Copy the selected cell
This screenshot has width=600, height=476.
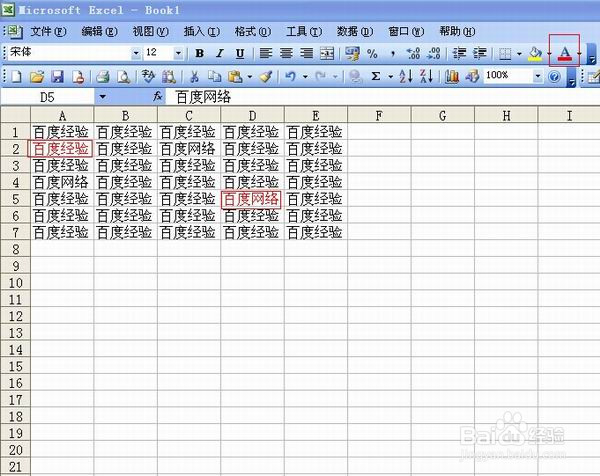(x=215, y=77)
